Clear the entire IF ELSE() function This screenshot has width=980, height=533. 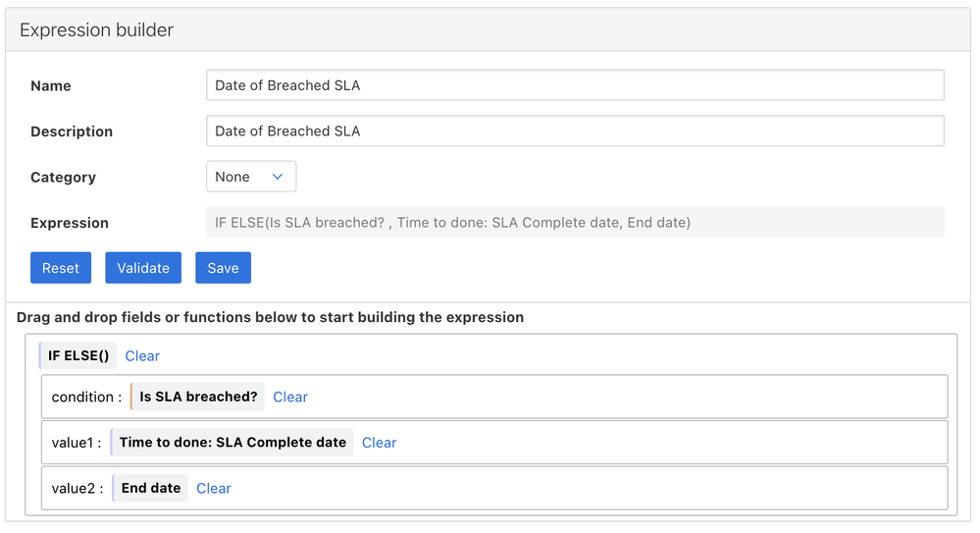coord(142,356)
